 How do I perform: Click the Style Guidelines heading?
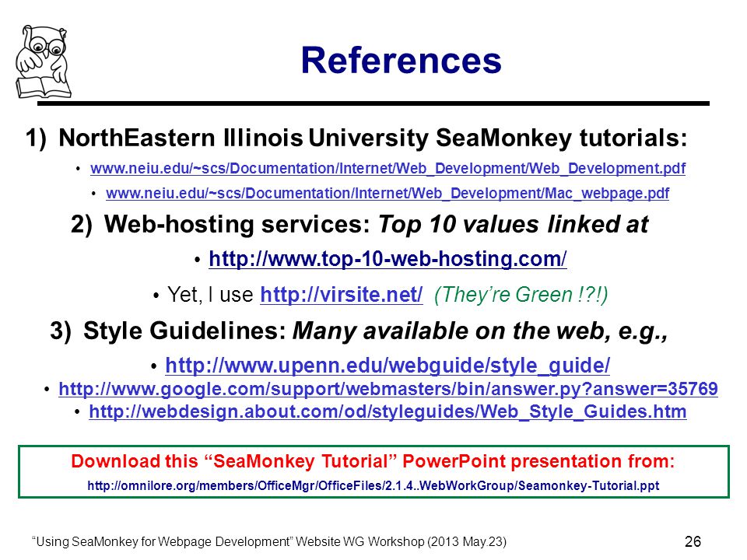359,331
